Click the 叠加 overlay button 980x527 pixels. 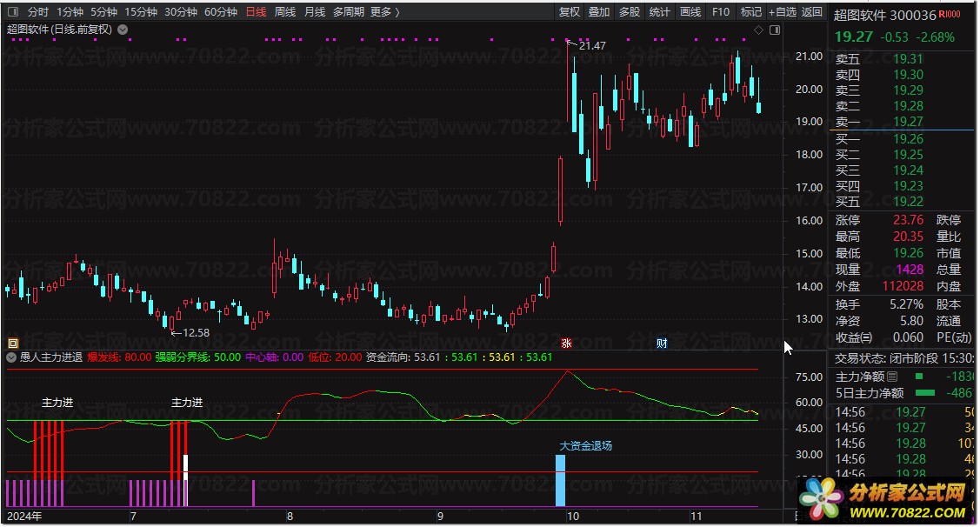pyautogui.click(x=599, y=12)
